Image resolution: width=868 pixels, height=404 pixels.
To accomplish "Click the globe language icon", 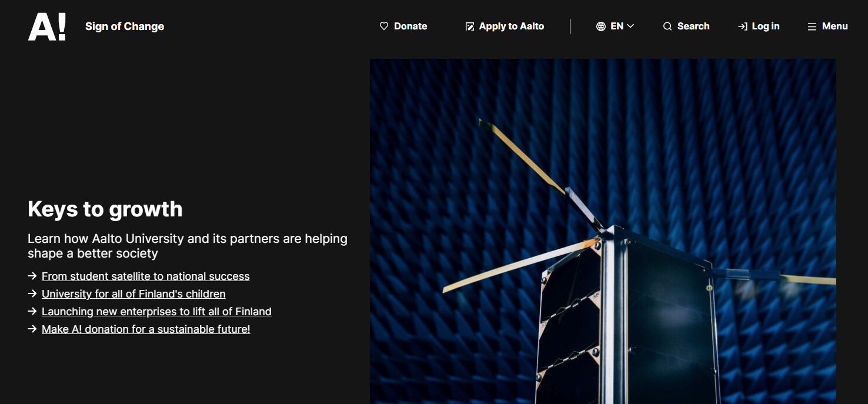I will (600, 26).
